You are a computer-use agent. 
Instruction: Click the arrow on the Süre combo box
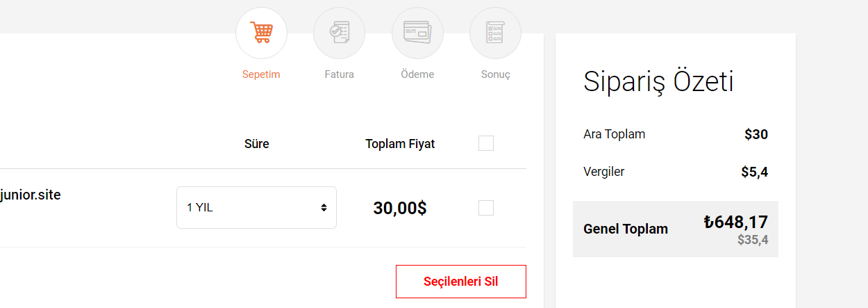click(324, 207)
